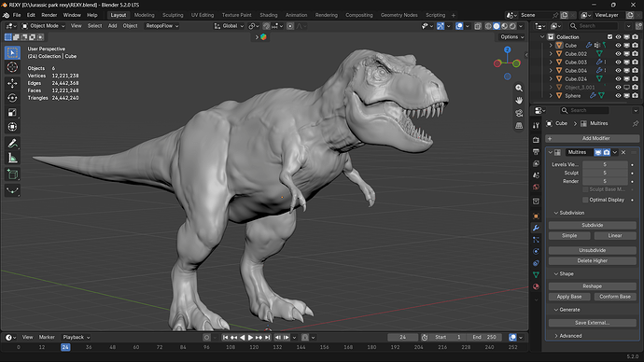The width and height of the screenshot is (644, 362).
Task: Open the Global orientation dropdown
Action: coord(230,26)
